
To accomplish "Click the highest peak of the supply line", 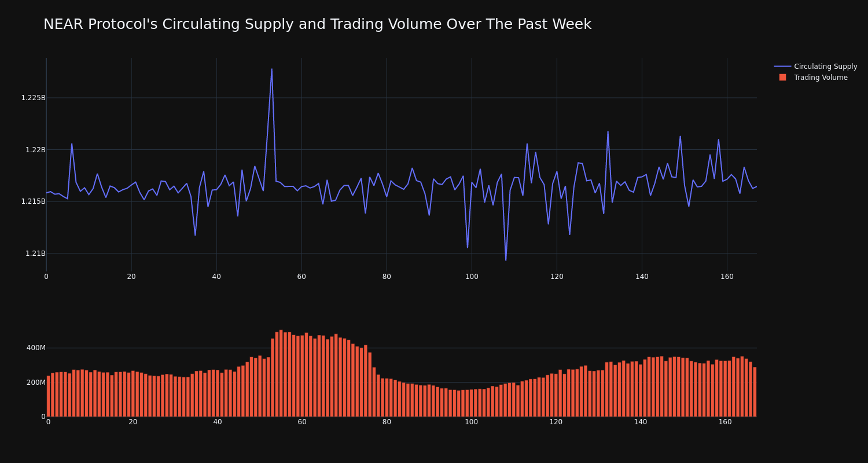I will tap(271, 69).
